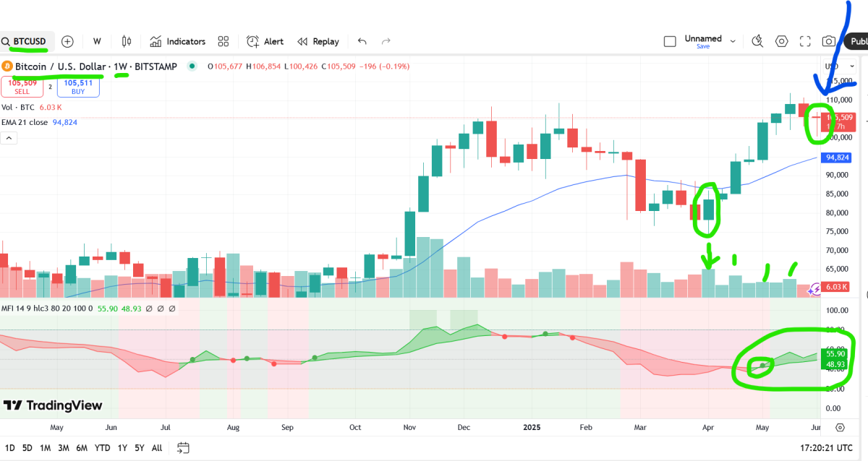The image size is (868, 461).
Task: Click the O105,677 open price value
Action: point(224,66)
